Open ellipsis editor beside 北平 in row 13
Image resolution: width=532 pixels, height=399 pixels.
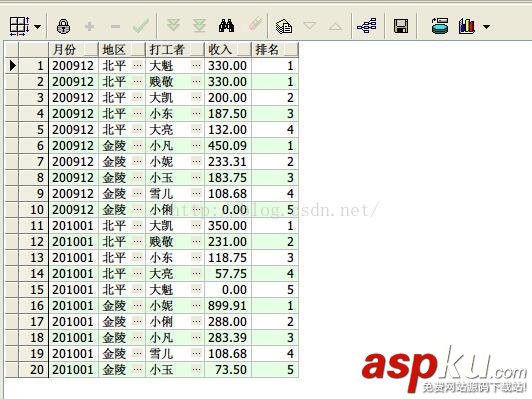[137, 258]
